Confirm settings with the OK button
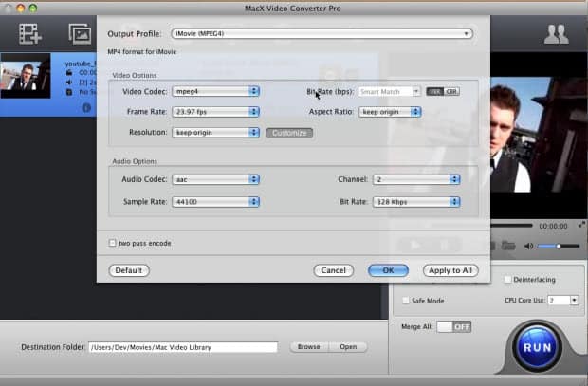This screenshot has width=588, height=386. (388, 270)
